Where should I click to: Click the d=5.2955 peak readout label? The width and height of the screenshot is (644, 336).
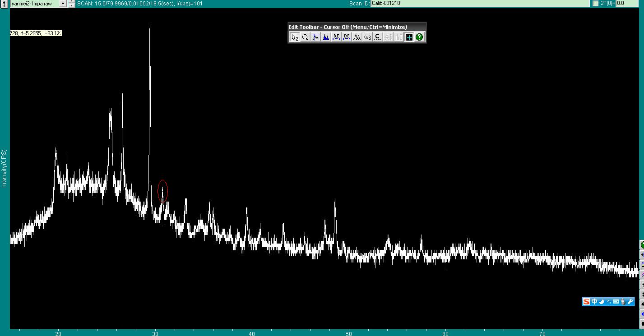coord(36,33)
